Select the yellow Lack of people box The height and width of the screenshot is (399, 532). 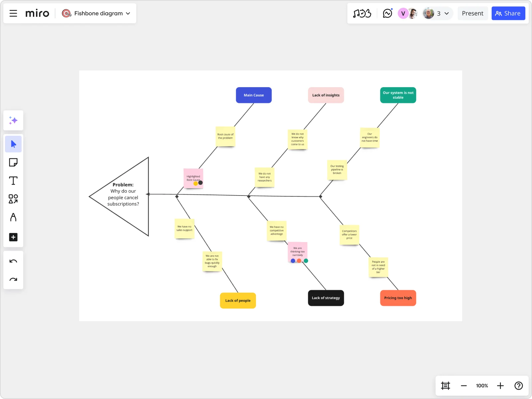point(238,301)
